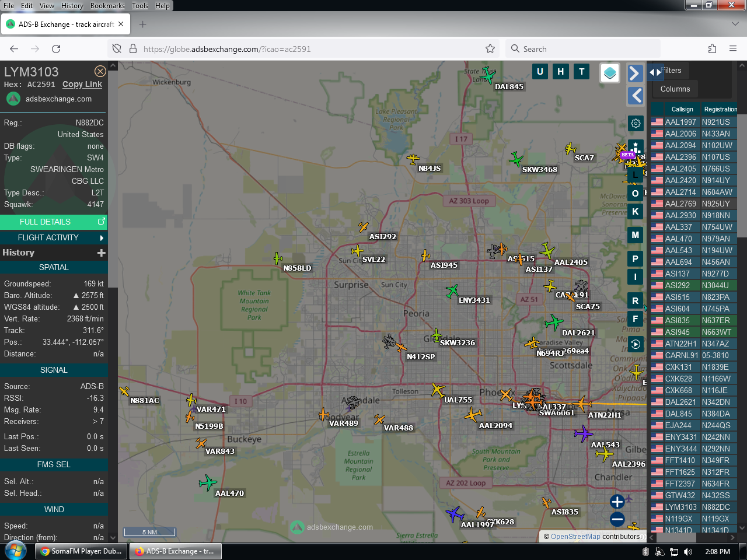747x560 pixels.
Task: Click the volume speaker tray icon
Action: (x=688, y=552)
